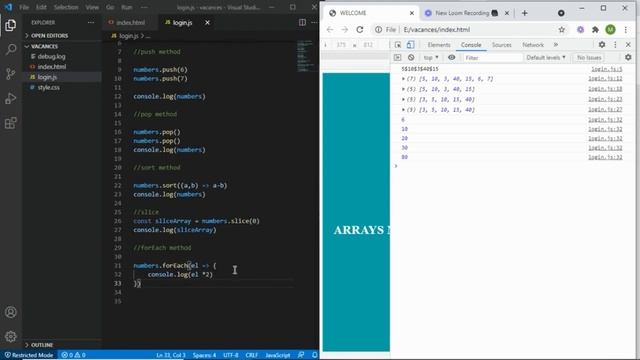Open index.html in the explorer tree
Screen dimensions: 640x360
coord(51,67)
